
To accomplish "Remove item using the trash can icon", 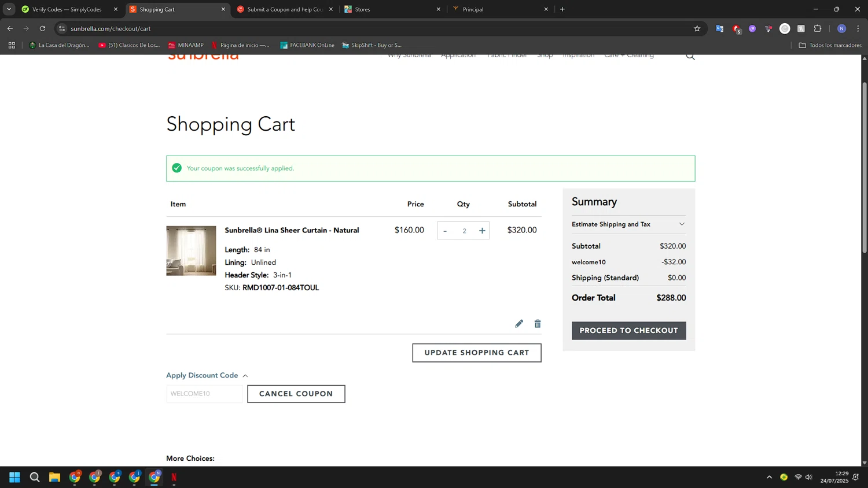I will click(x=538, y=324).
